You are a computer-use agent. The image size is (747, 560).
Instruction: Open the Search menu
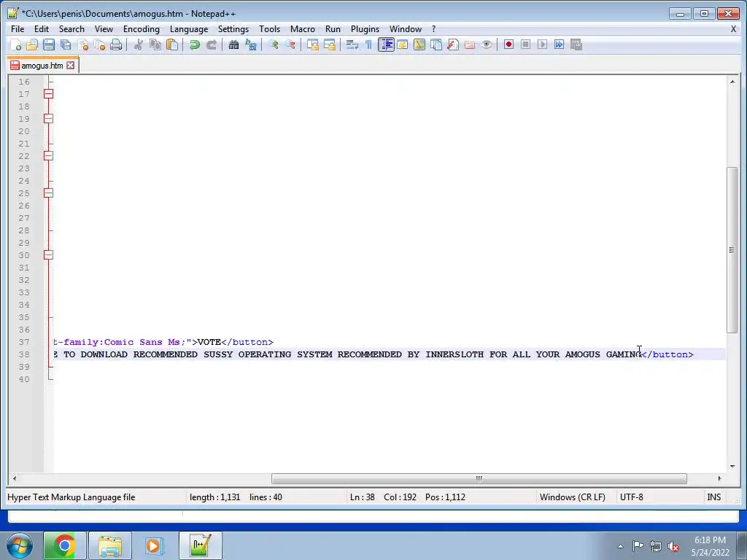point(71,29)
